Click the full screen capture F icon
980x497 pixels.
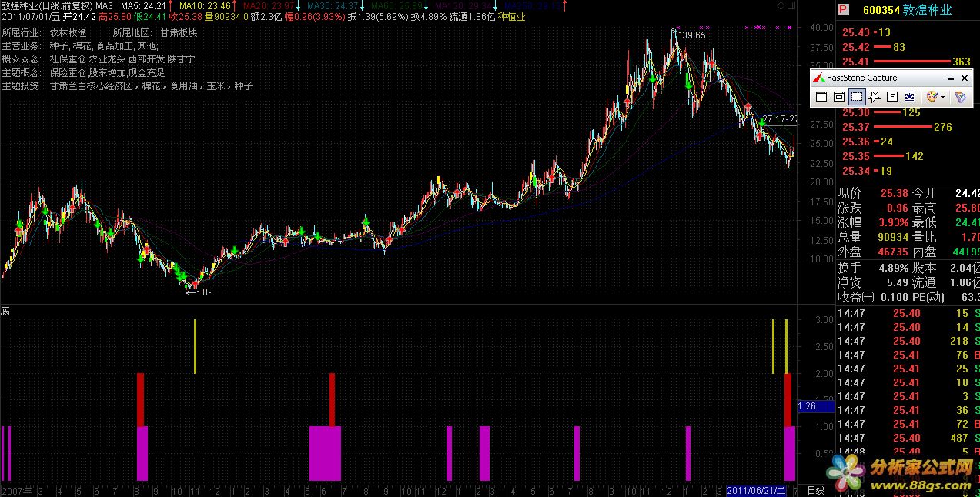tap(891, 97)
